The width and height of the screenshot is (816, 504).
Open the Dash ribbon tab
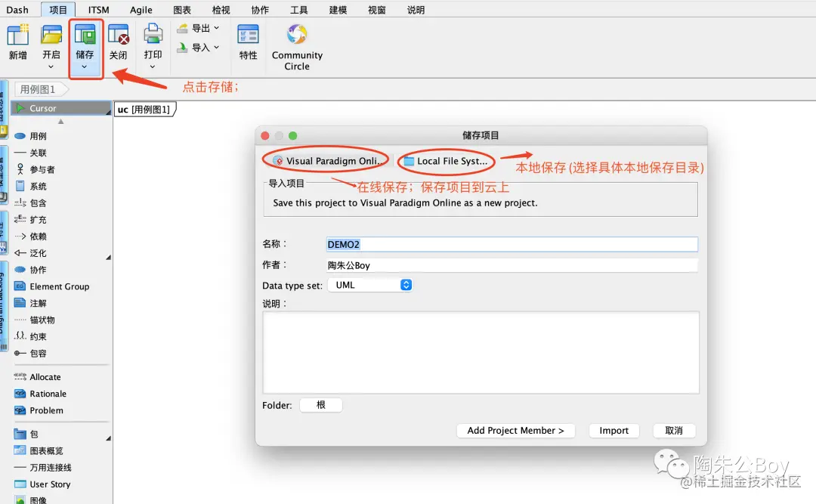[x=17, y=10]
